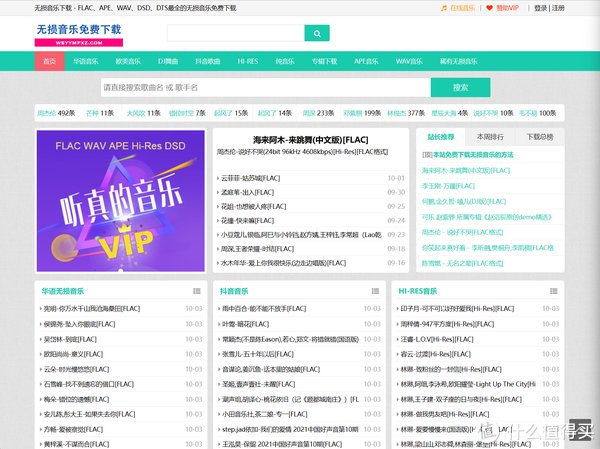Open 花姐-也想被人疼[FLAC] entry
The image size is (600, 449).
click(x=253, y=207)
